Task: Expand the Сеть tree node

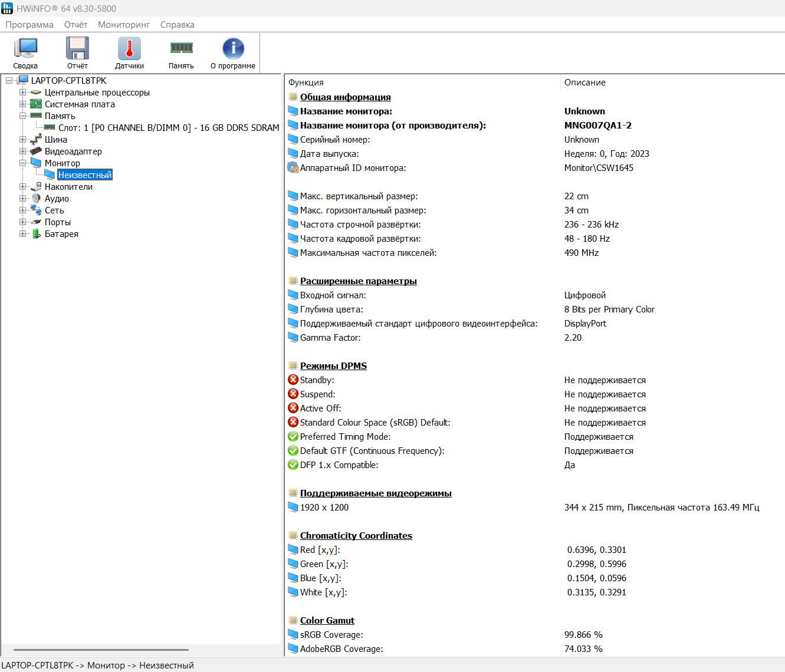Action: (22, 210)
